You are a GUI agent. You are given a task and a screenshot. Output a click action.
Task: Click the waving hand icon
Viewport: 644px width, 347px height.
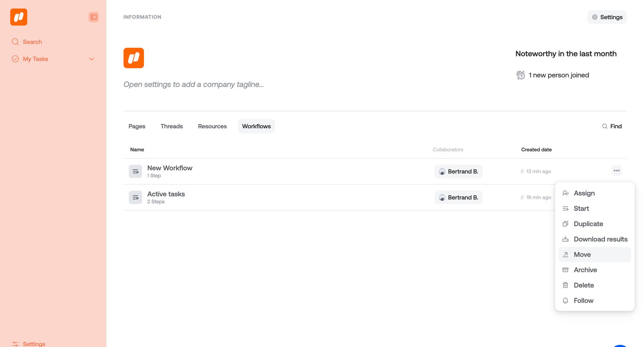tap(520, 75)
